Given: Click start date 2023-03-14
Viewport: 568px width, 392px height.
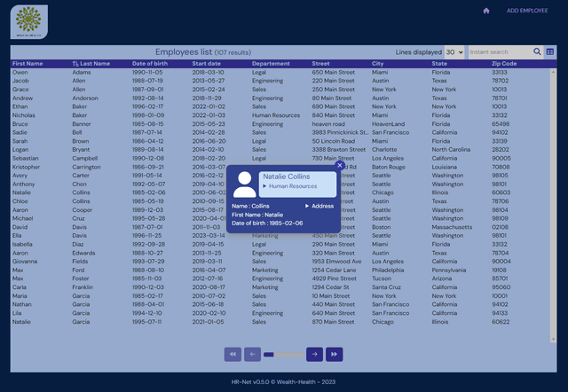Looking at the screenshot, I should (209, 236).
